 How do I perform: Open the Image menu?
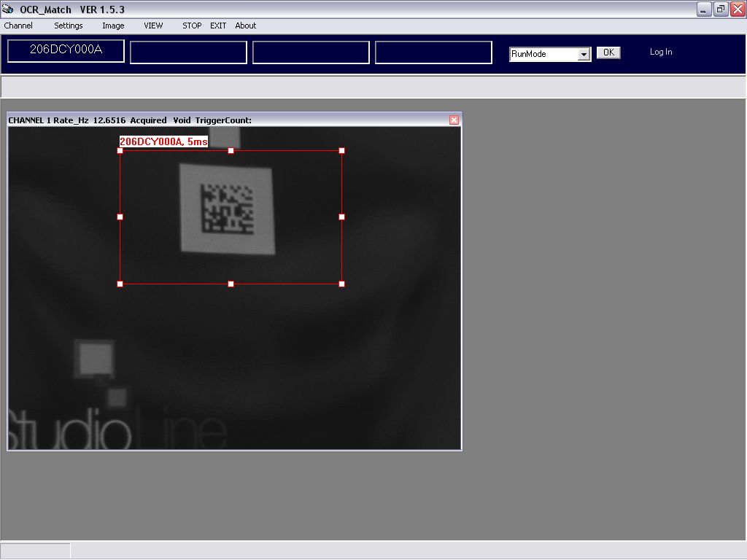pyautogui.click(x=113, y=26)
